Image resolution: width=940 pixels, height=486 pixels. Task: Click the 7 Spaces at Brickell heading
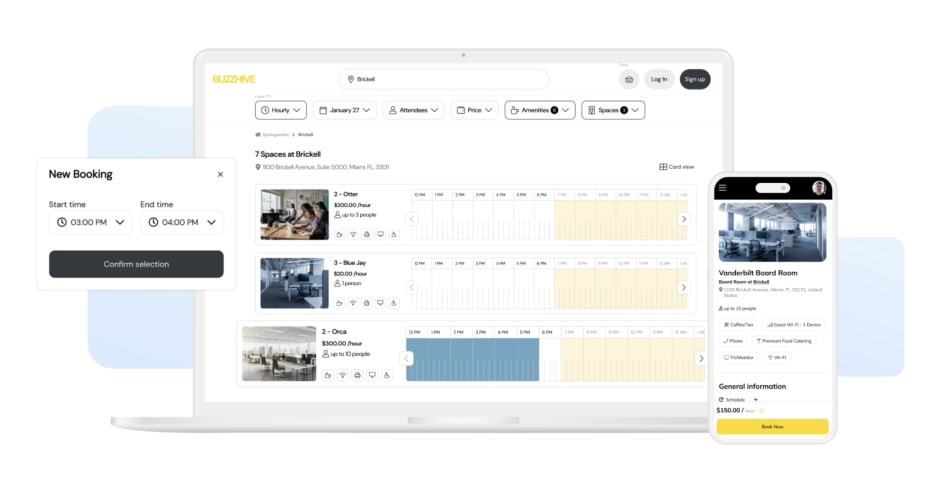tap(288, 154)
